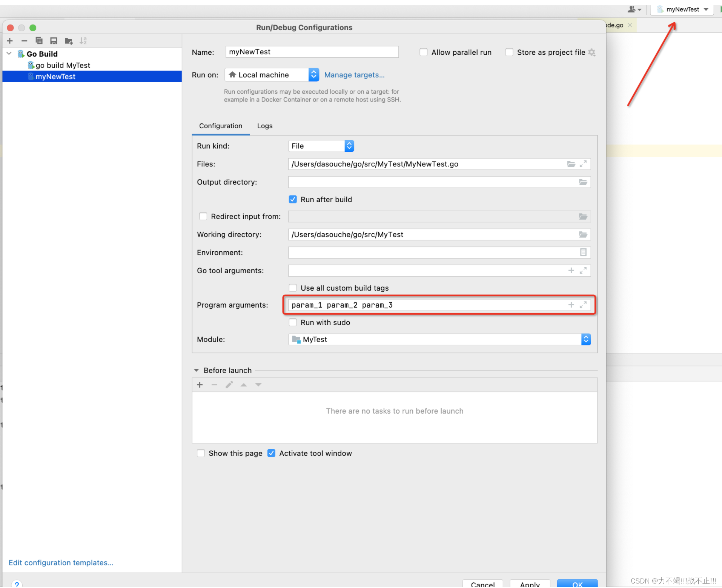Click the Cancel button
The width and height of the screenshot is (722, 588).
[482, 584]
